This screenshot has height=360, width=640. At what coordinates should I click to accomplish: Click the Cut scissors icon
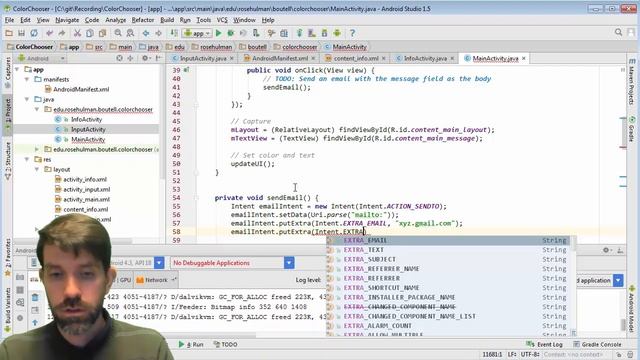click(77, 33)
